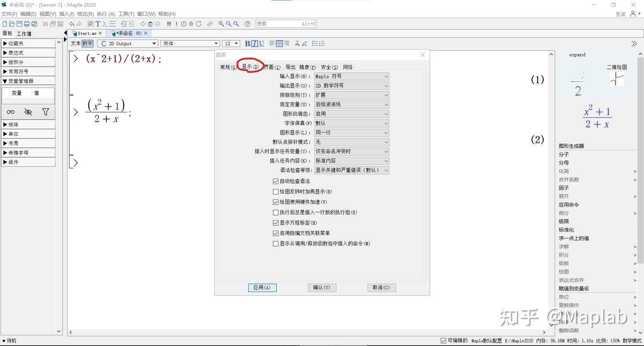Click the Print worksheet icon
644x346 pixels.
point(26,24)
